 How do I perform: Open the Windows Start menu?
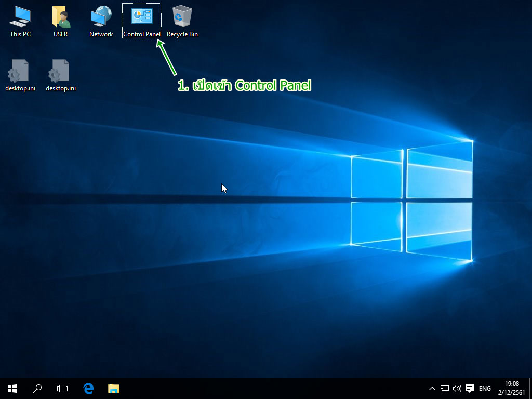[12, 388]
